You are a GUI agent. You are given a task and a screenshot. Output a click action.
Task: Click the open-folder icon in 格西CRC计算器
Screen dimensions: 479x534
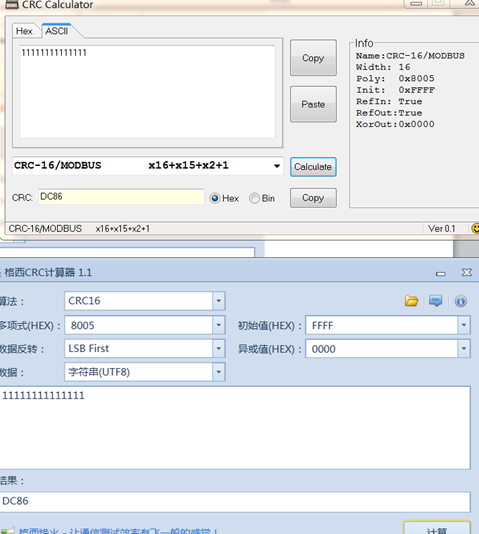click(411, 301)
